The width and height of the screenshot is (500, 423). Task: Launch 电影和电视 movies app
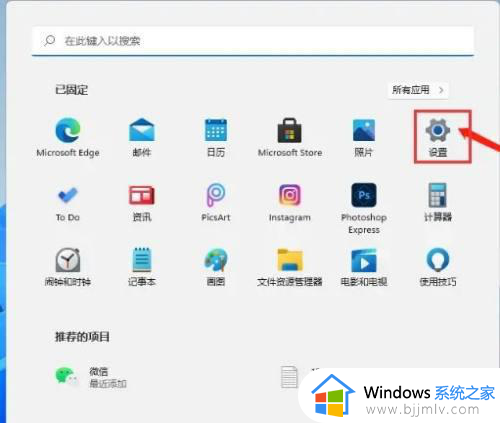pyautogui.click(x=364, y=267)
